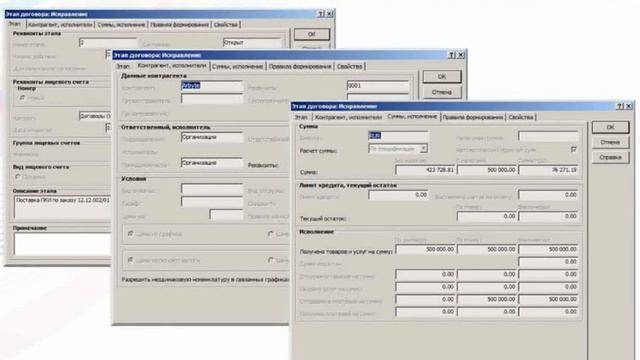
Task: Open Суммы, исполнение tab in the back window
Action: (x=121, y=25)
